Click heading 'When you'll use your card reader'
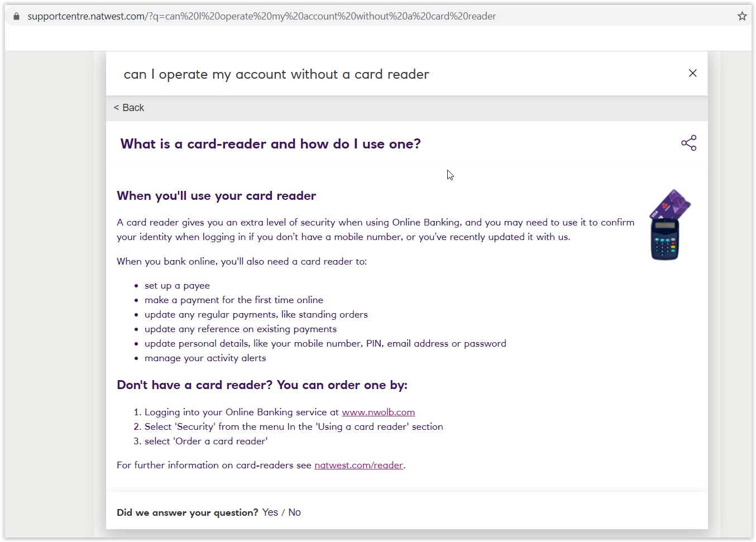This screenshot has height=542, width=756. tap(216, 196)
